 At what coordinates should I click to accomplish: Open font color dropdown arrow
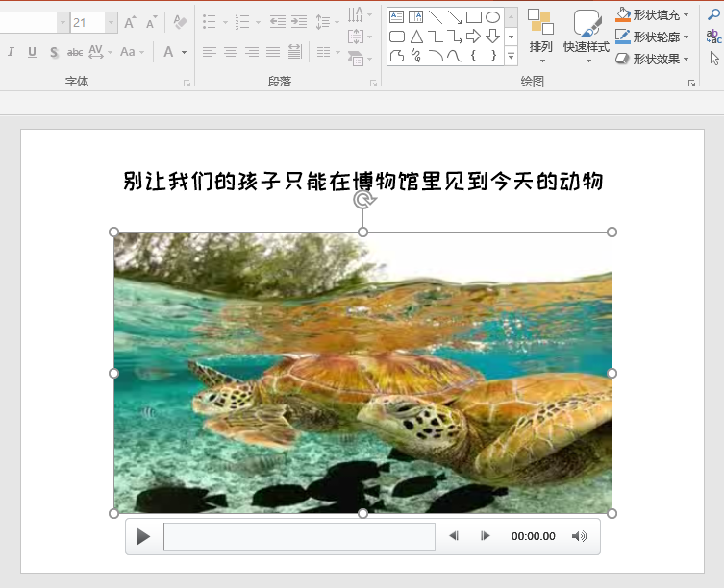pyautogui.click(x=185, y=52)
